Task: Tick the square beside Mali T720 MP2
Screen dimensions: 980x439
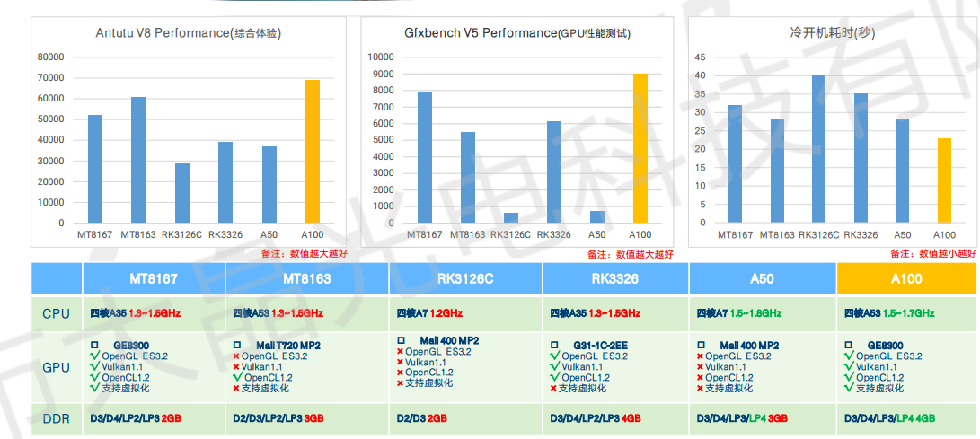Action: tap(237, 346)
